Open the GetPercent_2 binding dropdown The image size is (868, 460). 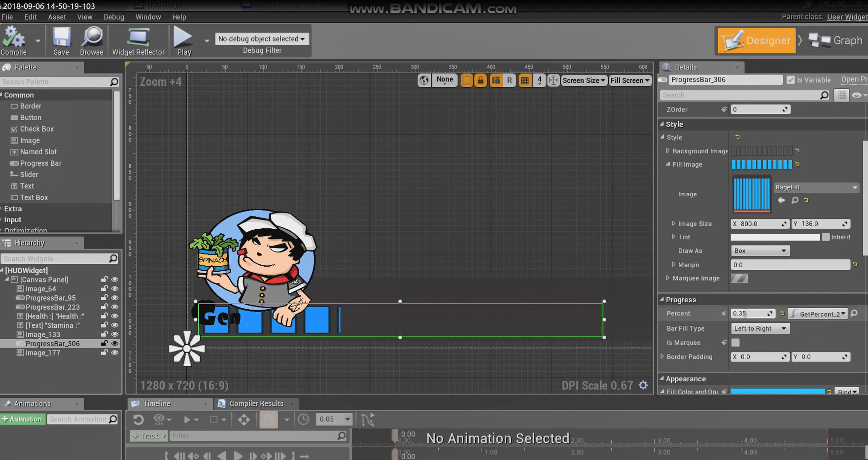(x=817, y=314)
